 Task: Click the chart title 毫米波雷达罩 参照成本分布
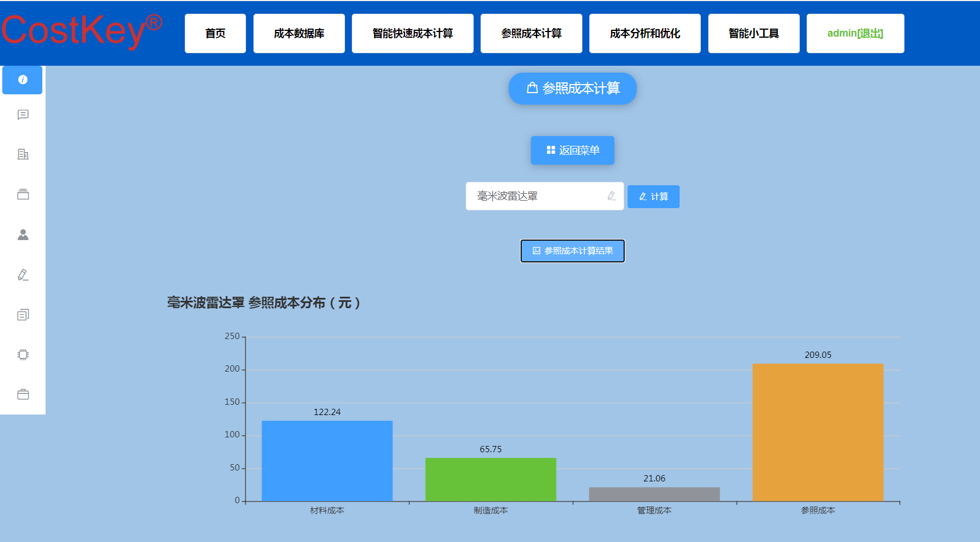click(x=264, y=302)
